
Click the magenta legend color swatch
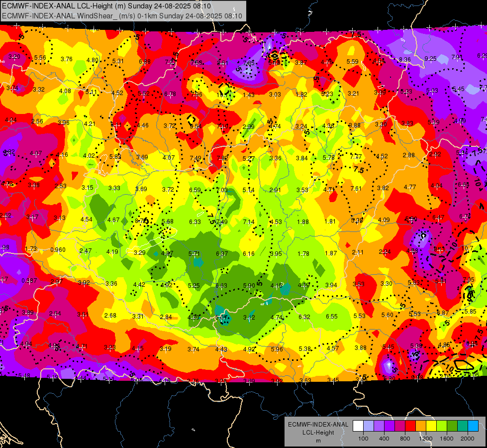pyautogui.click(x=400, y=426)
